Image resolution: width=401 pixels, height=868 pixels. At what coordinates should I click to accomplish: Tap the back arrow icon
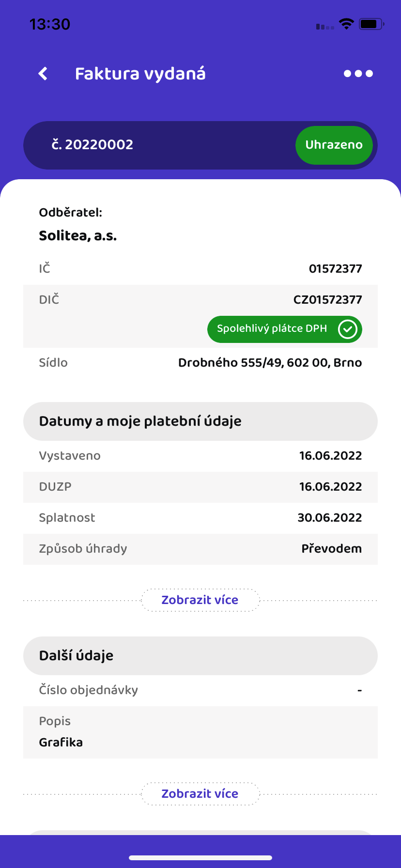(x=43, y=74)
